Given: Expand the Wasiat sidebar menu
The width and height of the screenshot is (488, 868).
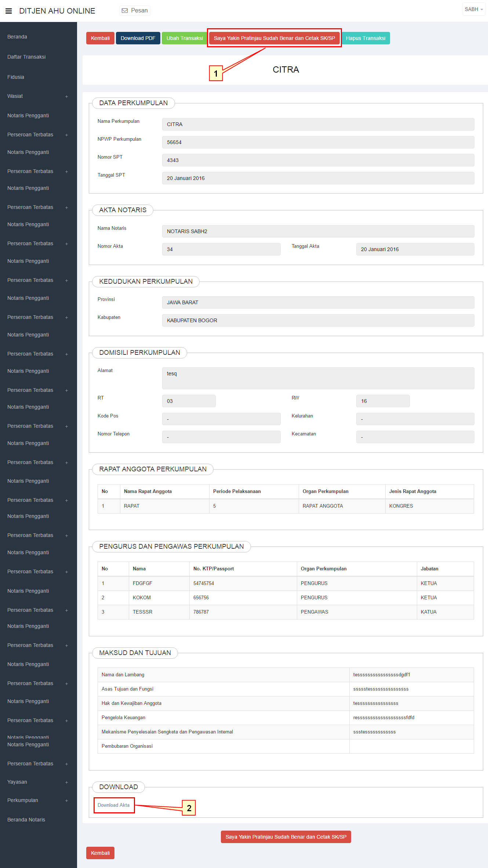Looking at the screenshot, I should point(37,96).
